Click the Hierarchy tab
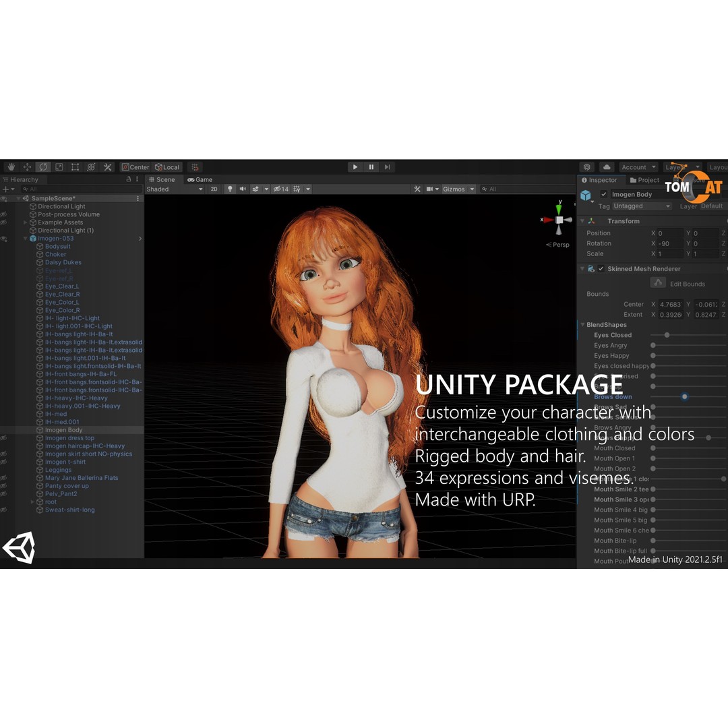 pyautogui.click(x=21, y=179)
